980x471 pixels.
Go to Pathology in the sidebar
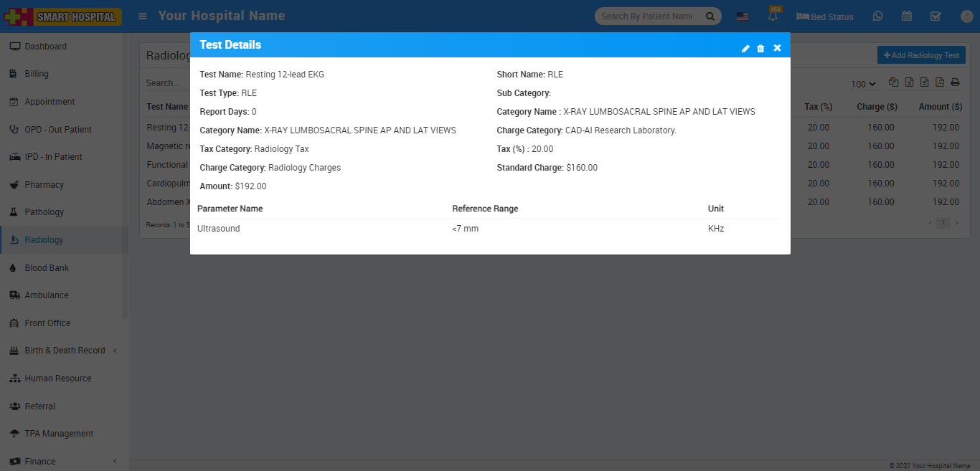pos(44,212)
